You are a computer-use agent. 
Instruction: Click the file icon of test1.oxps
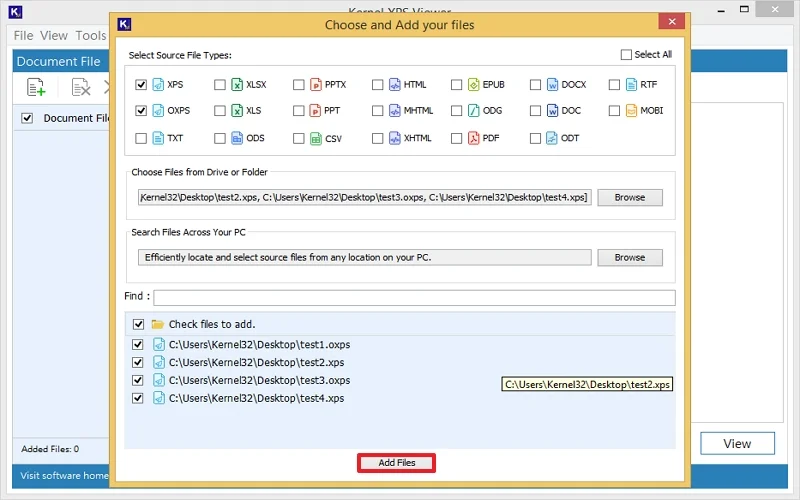pos(159,344)
